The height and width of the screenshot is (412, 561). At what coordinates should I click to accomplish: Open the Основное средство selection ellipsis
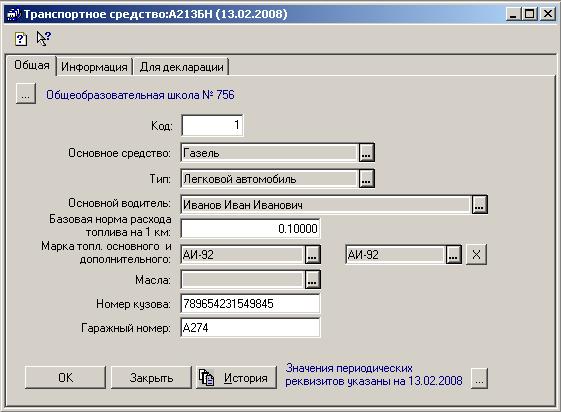coord(366,153)
